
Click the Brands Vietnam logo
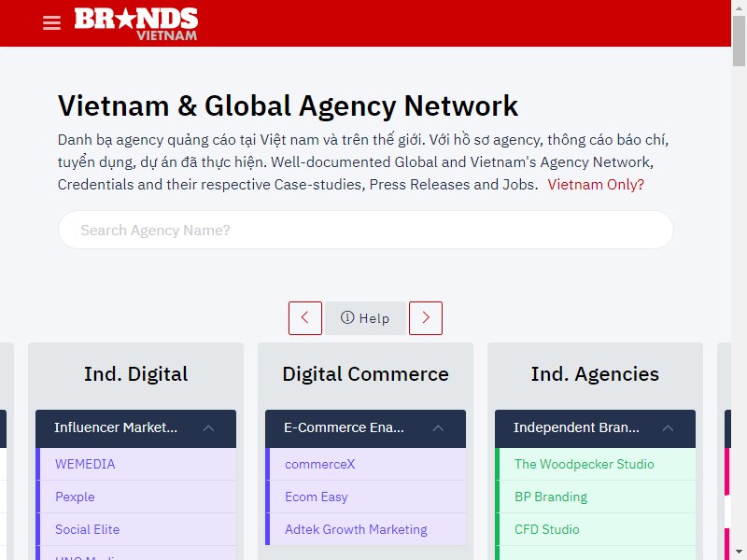135,24
